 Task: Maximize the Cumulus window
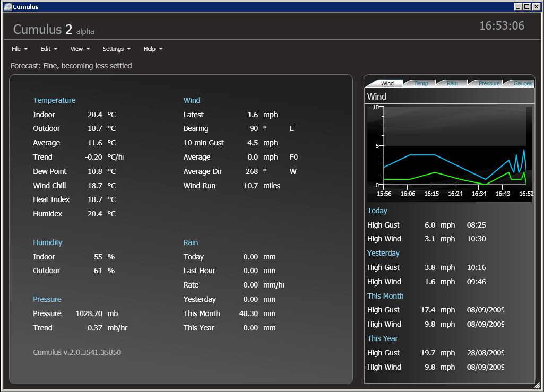click(526, 7)
